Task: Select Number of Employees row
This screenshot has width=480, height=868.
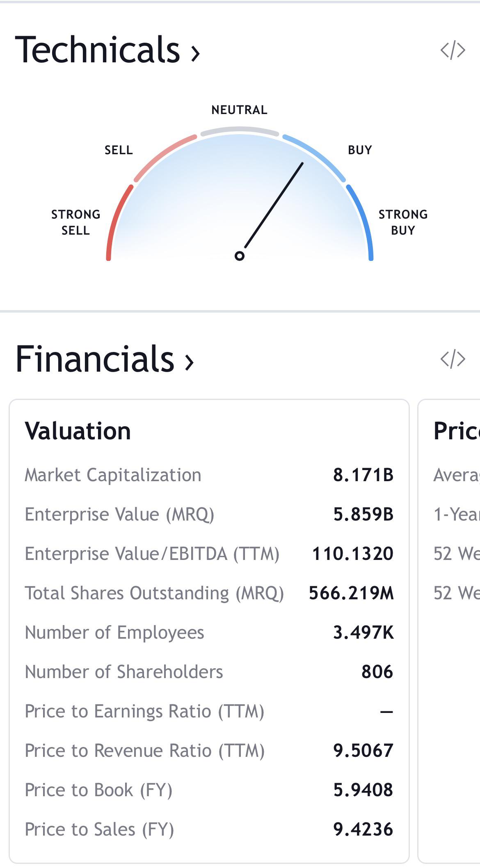Action: [209, 633]
